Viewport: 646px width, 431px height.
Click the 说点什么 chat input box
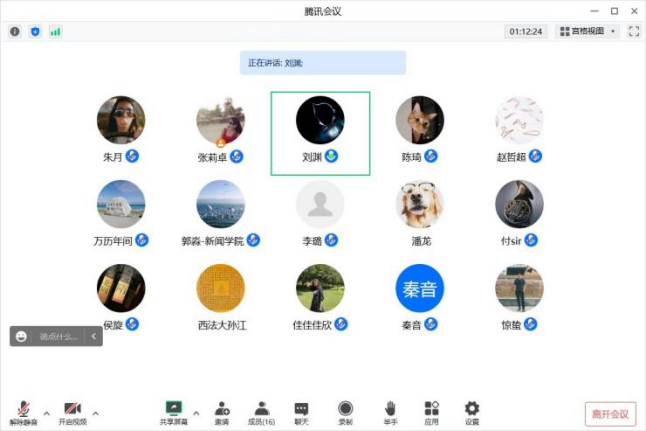click(58, 337)
